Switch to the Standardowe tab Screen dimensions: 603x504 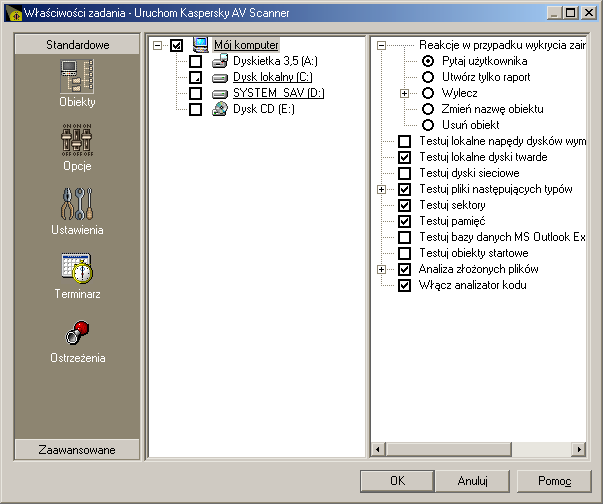[x=77, y=45]
